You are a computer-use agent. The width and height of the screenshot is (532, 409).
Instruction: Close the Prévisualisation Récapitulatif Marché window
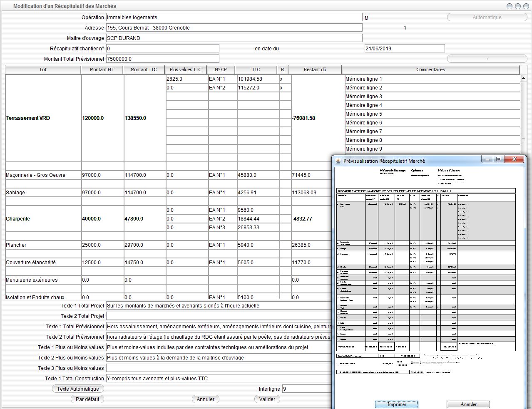(514, 159)
